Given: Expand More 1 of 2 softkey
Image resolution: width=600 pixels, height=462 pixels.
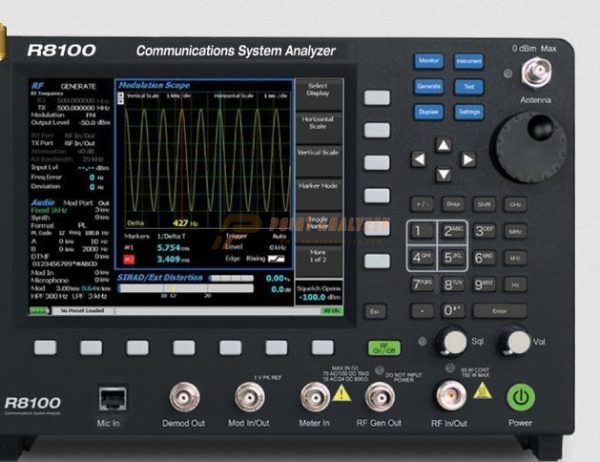Looking at the screenshot, I should [x=318, y=256].
